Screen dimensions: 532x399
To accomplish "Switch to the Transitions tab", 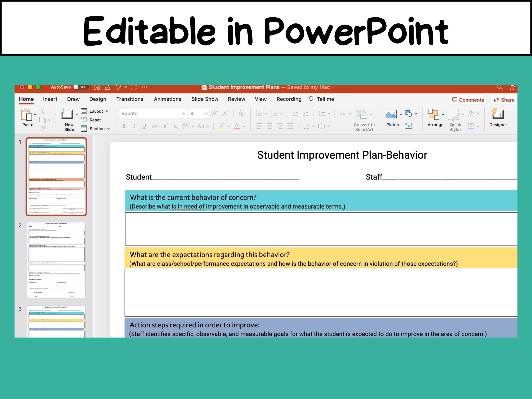I will 130,99.
